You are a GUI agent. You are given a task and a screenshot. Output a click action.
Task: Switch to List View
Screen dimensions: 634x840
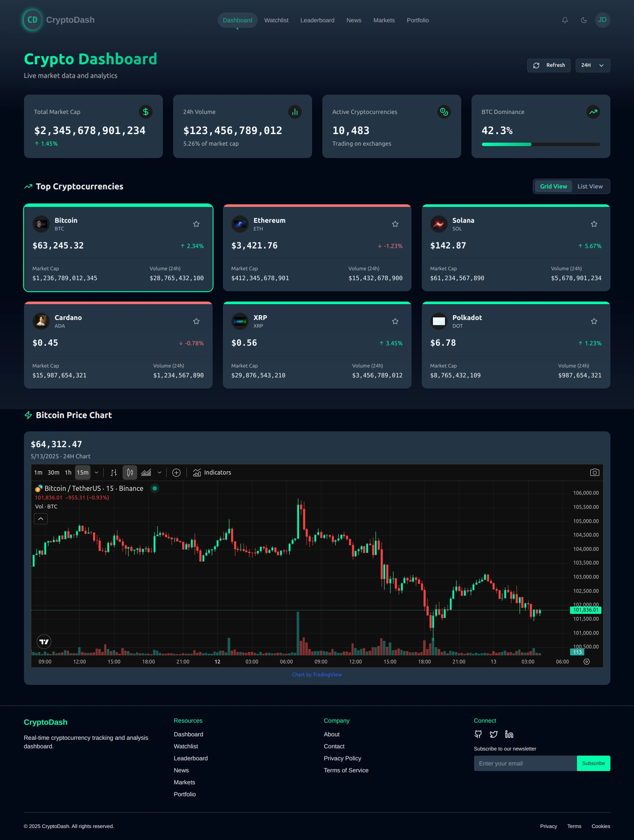pyautogui.click(x=590, y=186)
